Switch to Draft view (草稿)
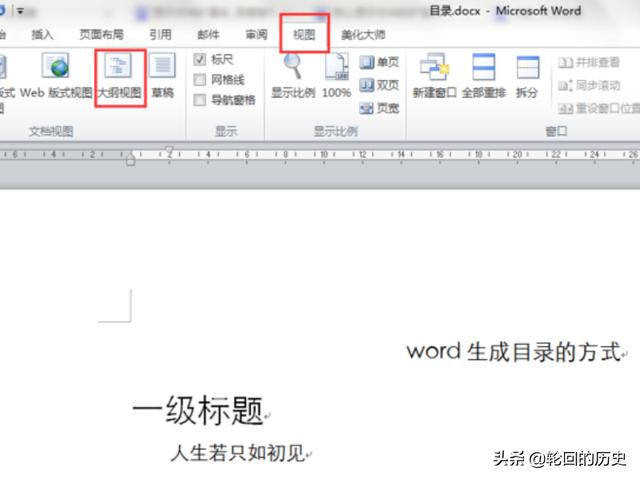The height and width of the screenshot is (480, 640). pos(163,78)
